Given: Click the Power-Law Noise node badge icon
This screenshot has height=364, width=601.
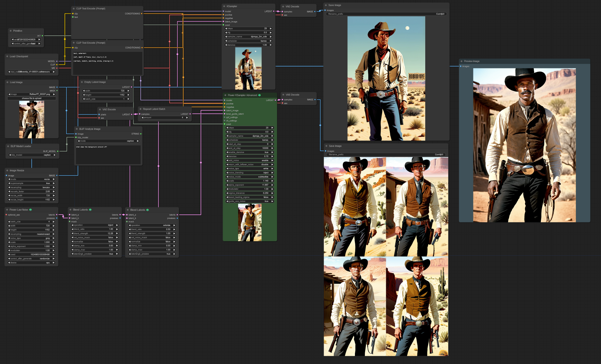Looking at the screenshot, I should (x=30, y=210).
